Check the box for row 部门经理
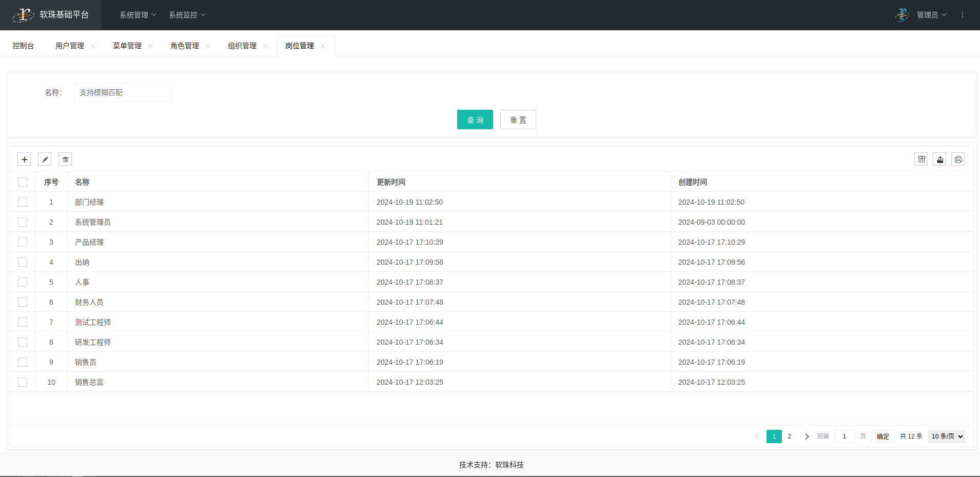This screenshot has width=980, height=477. point(23,202)
